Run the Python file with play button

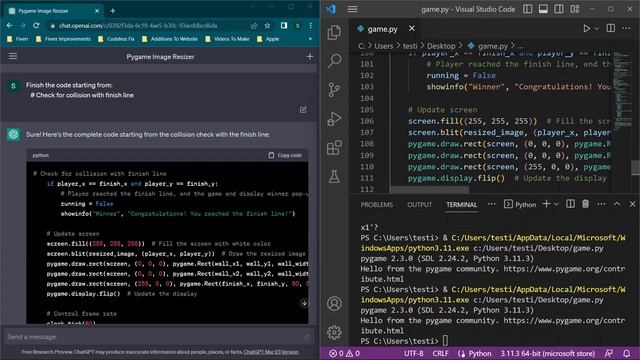click(586, 29)
